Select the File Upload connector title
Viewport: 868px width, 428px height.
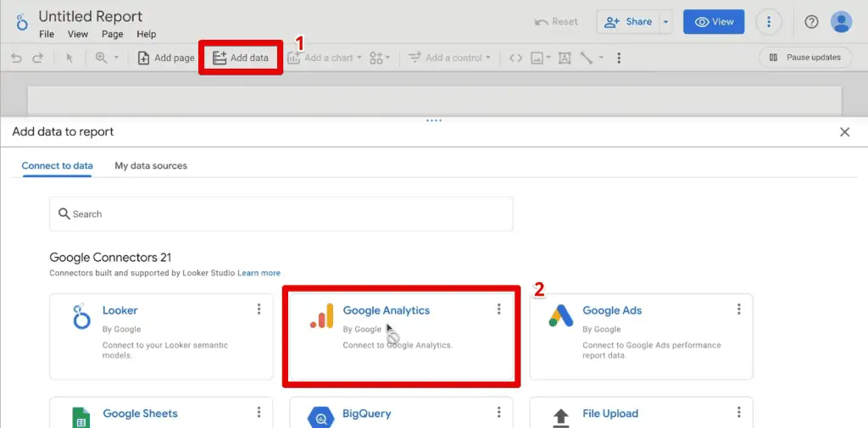tap(610, 414)
